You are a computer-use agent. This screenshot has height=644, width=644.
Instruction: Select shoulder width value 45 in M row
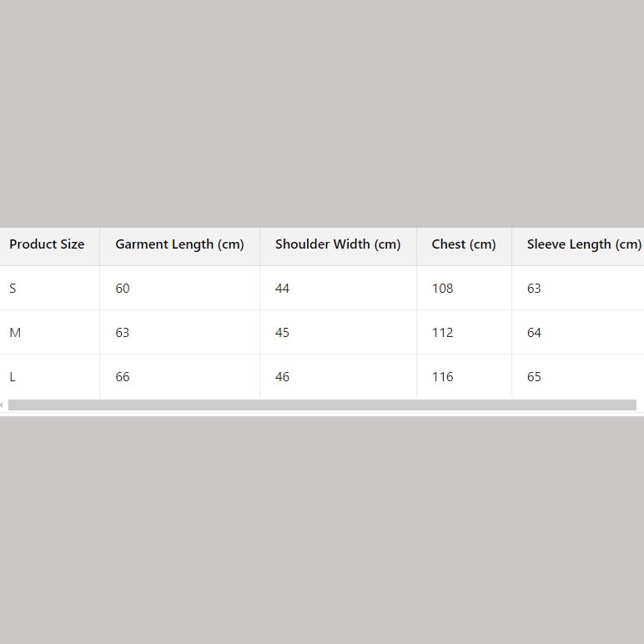coord(282,333)
